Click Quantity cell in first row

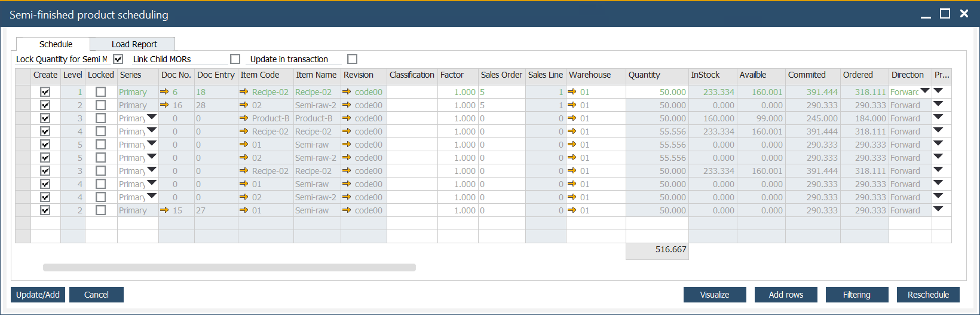[657, 92]
